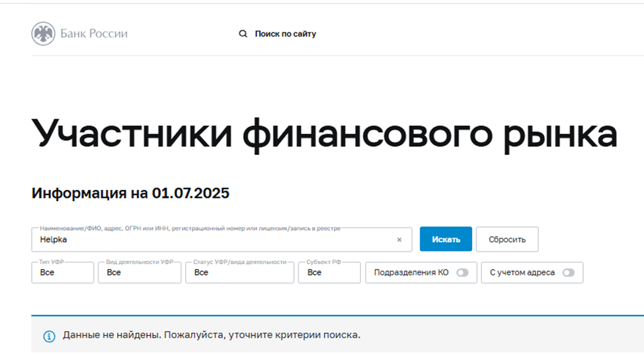Click the magnifying glass search icon

click(243, 34)
